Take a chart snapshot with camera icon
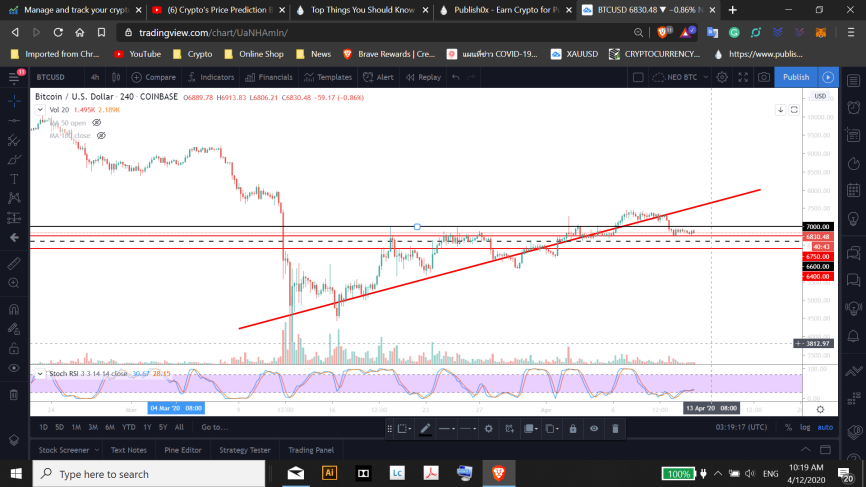 (764, 77)
